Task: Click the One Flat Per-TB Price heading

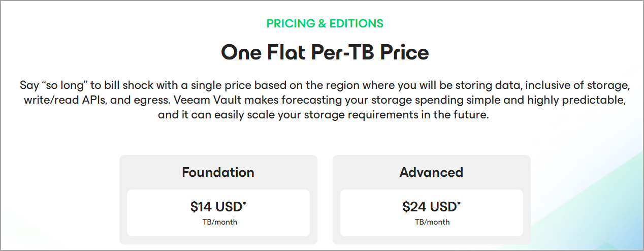Action: (325, 52)
